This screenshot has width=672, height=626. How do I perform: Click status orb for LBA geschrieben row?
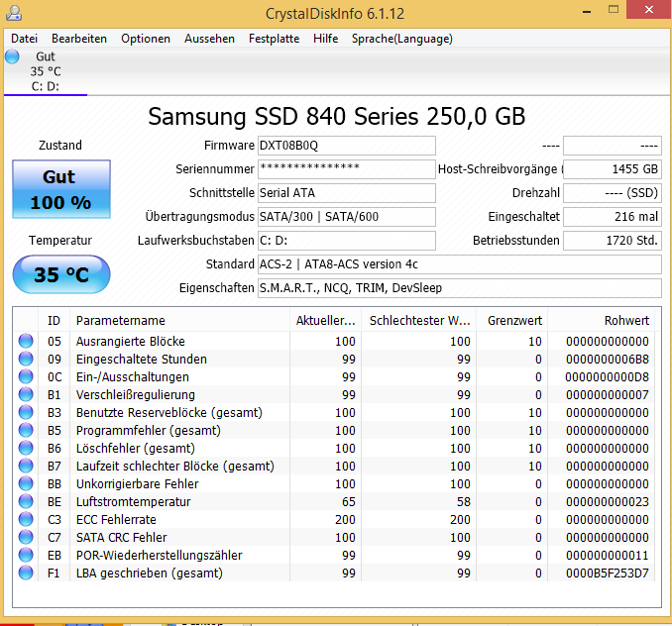click(x=26, y=573)
